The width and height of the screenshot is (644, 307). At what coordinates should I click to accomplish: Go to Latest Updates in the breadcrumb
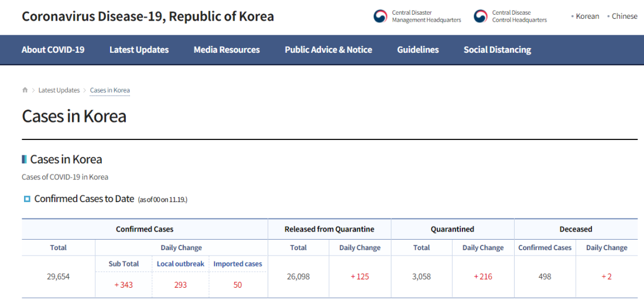(x=59, y=90)
